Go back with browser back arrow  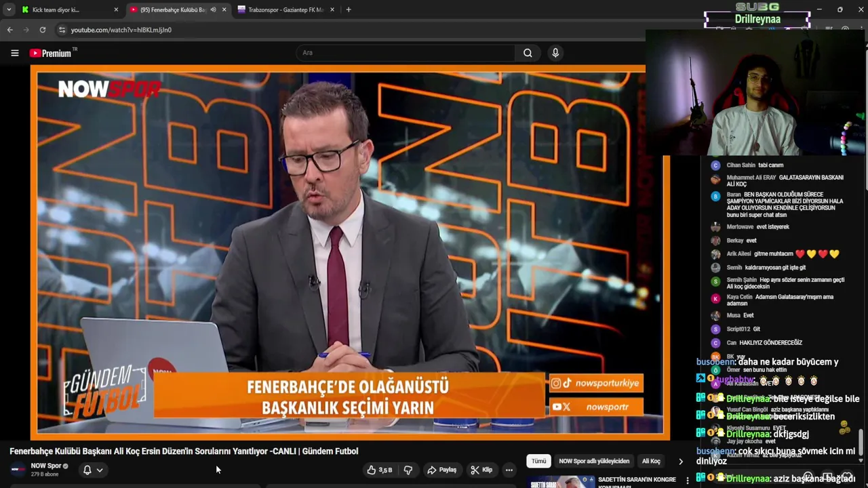coord(9,30)
